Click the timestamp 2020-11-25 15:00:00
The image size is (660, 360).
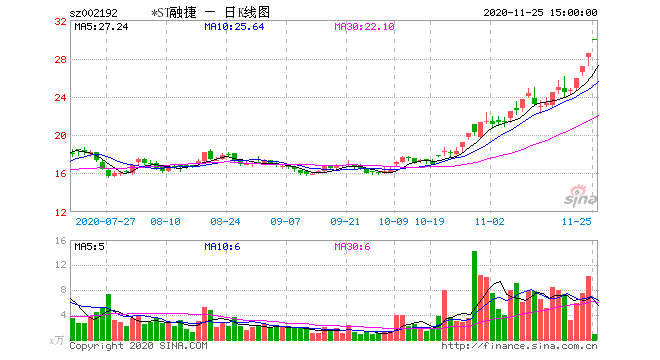pos(540,13)
